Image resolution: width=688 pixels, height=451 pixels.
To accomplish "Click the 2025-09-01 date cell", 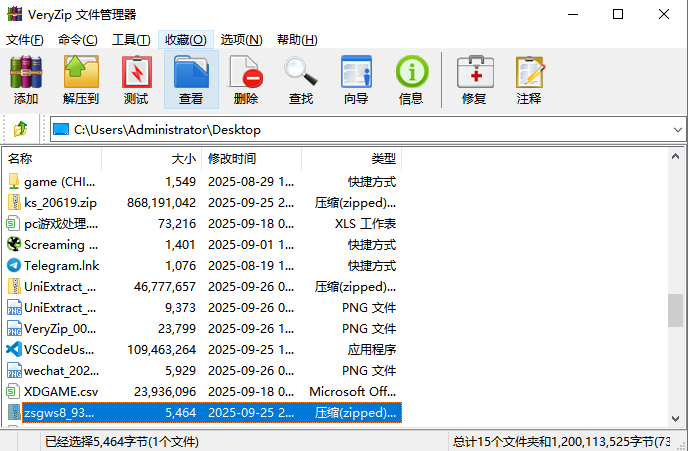I will [251, 245].
